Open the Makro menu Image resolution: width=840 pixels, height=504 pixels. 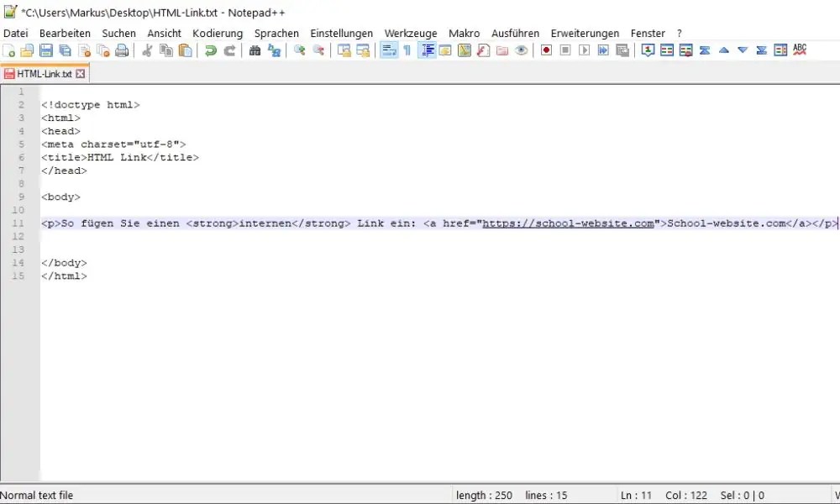coord(464,34)
